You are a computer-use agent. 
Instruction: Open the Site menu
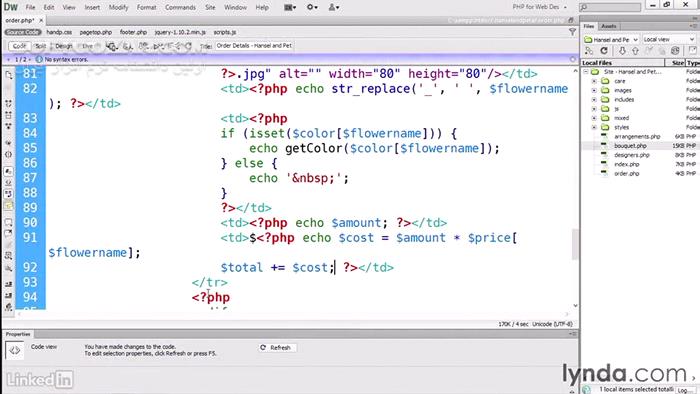click(x=210, y=7)
